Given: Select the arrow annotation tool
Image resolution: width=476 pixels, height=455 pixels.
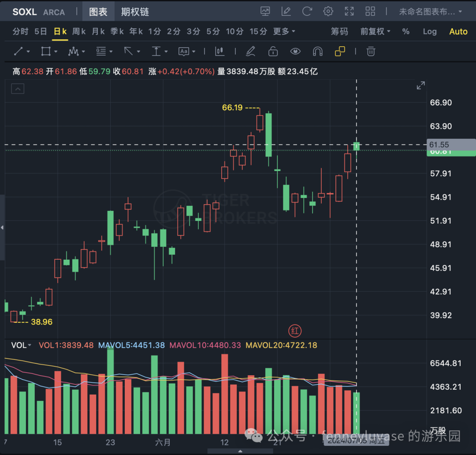Looking at the screenshot, I should coord(128,51).
